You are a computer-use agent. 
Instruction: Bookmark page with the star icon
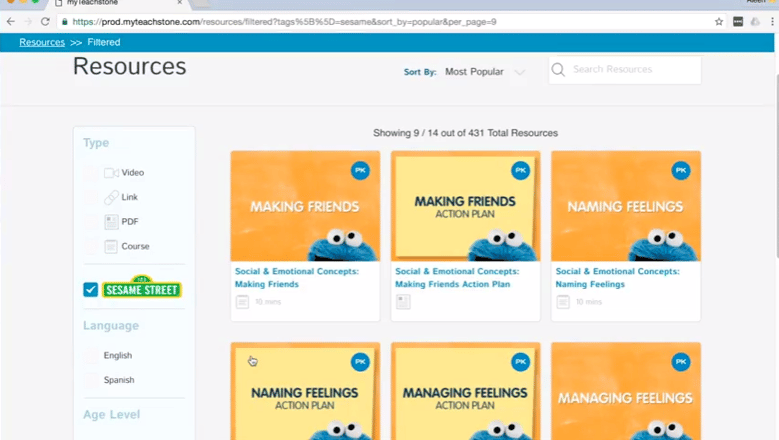(x=718, y=21)
